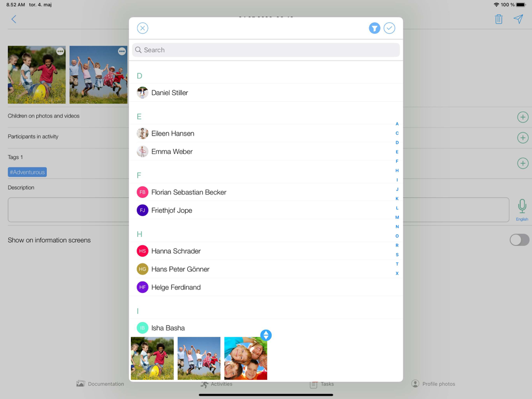Open options on first photo (three dots)

click(60, 51)
